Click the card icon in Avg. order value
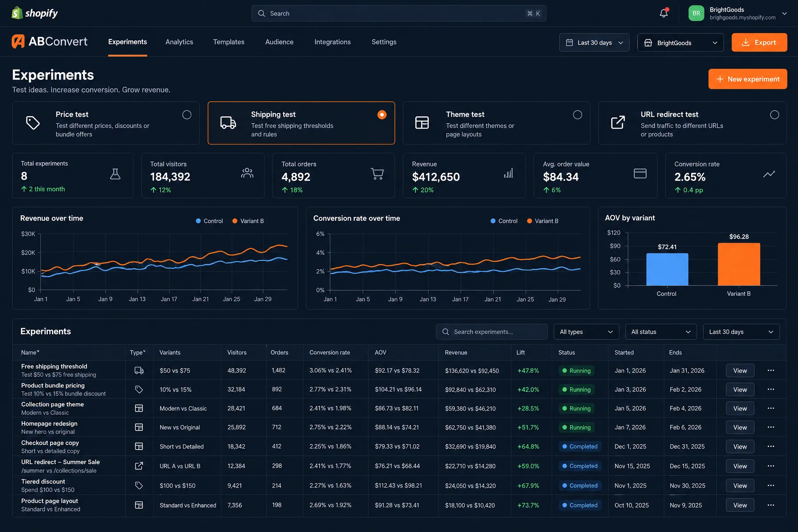This screenshot has width=798, height=532. pos(640,173)
